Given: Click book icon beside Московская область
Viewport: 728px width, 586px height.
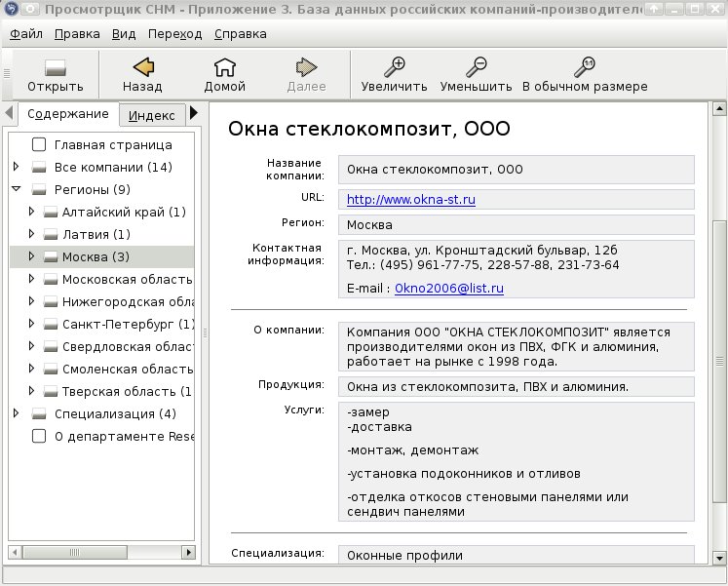Looking at the screenshot, I should click(50, 280).
